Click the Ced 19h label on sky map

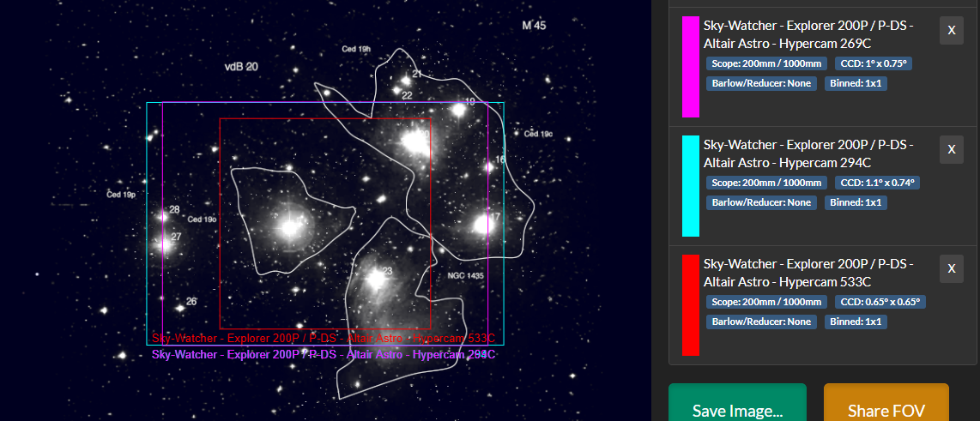356,49
